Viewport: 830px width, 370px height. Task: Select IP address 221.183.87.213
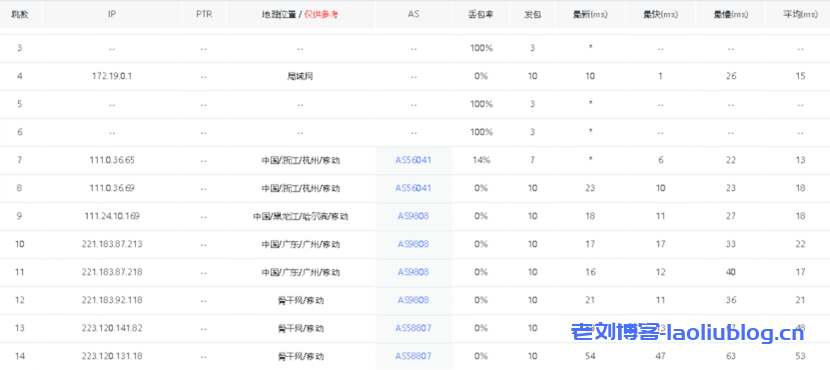tap(112, 244)
